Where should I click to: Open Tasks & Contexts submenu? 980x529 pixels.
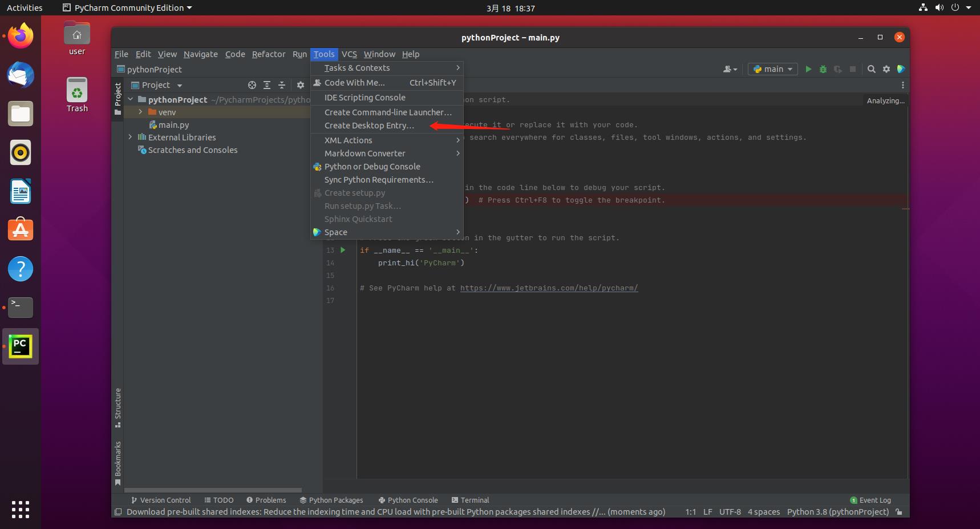pyautogui.click(x=387, y=68)
